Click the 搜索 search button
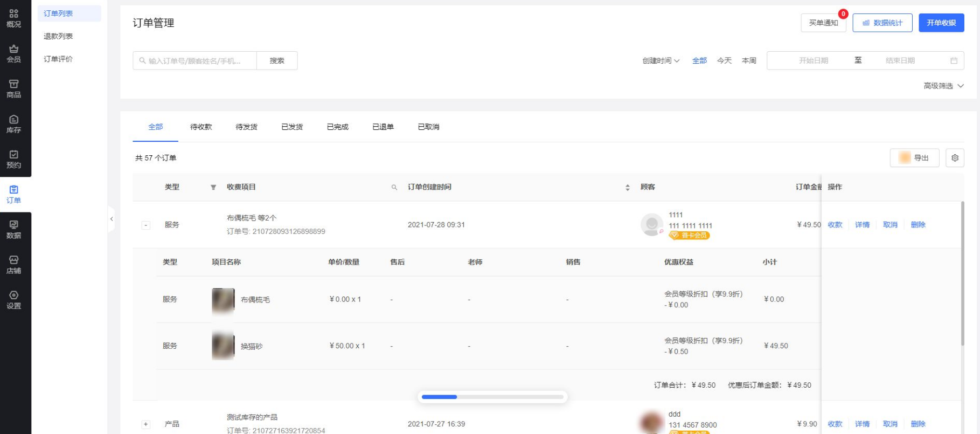The image size is (980, 434). pyautogui.click(x=277, y=60)
